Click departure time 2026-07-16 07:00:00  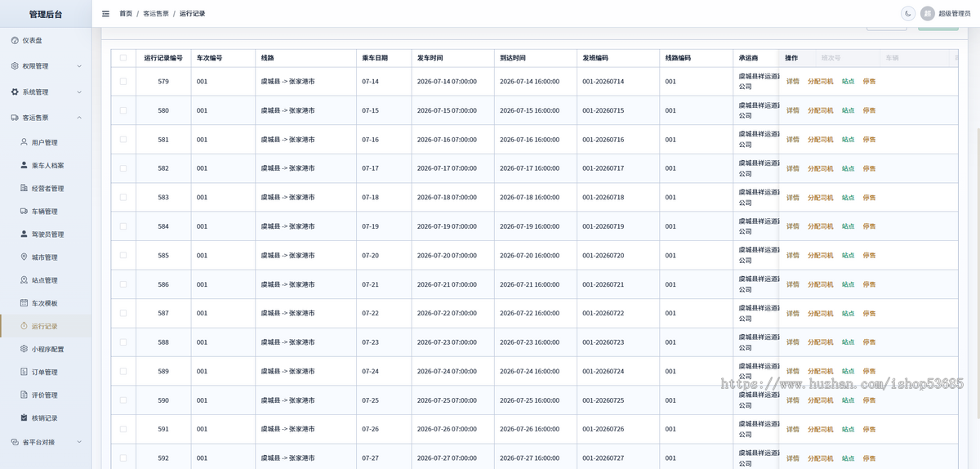click(447, 140)
